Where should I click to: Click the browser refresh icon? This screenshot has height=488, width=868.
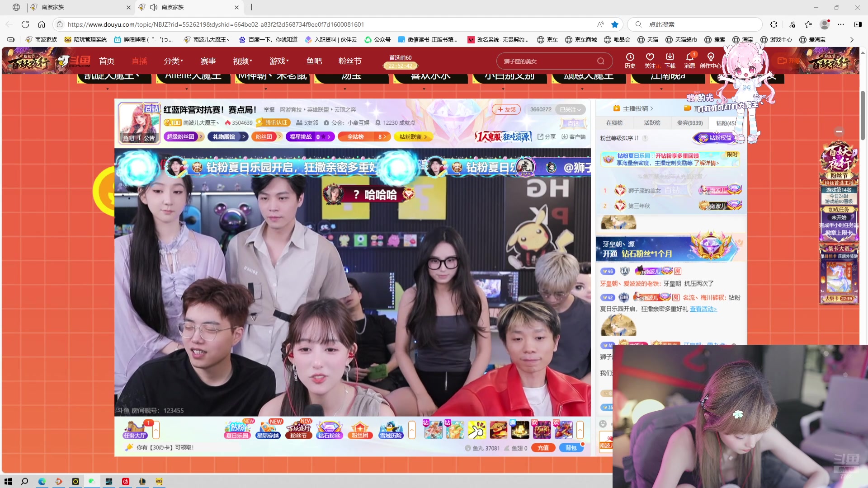point(25,24)
